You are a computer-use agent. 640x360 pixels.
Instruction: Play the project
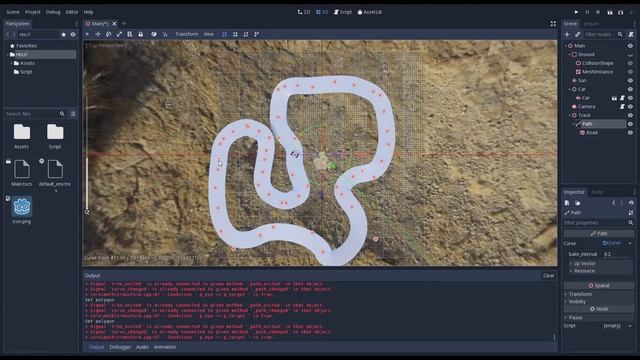576,12
